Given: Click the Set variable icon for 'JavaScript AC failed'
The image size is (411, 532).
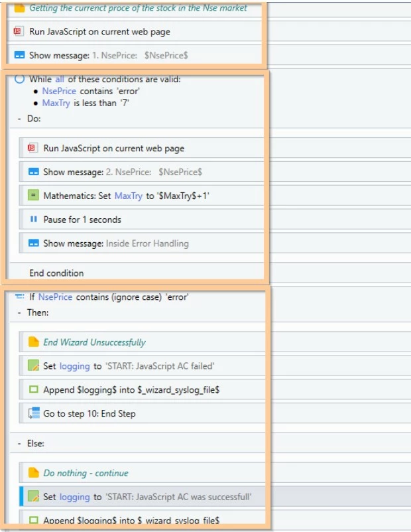Looking at the screenshot, I should pyautogui.click(x=33, y=366).
